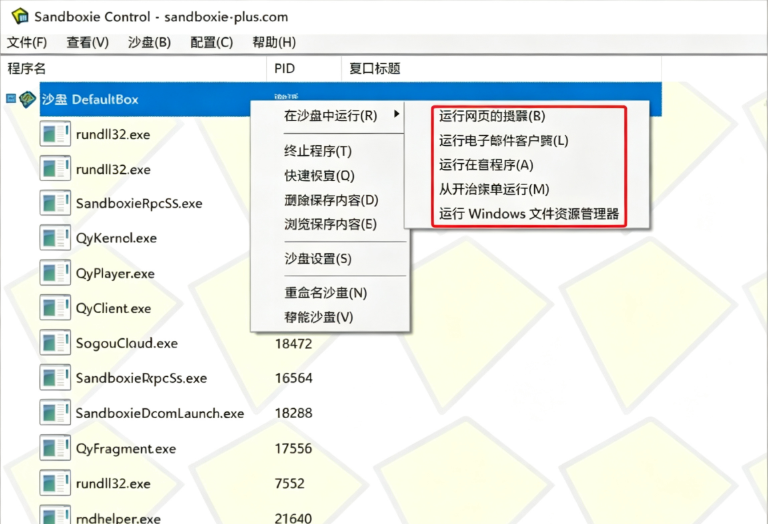Select the QyFragment.exe process
768x524 pixels.
click(x=125, y=448)
